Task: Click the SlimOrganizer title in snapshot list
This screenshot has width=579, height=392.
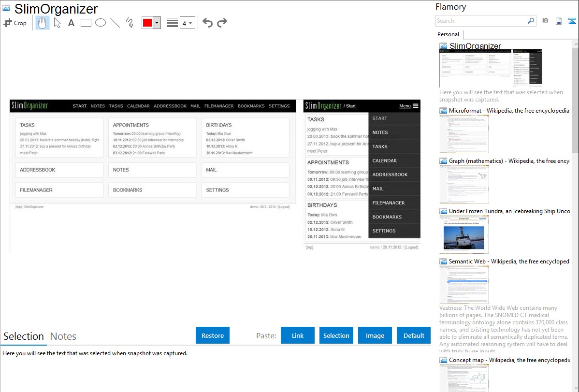Action: point(475,46)
